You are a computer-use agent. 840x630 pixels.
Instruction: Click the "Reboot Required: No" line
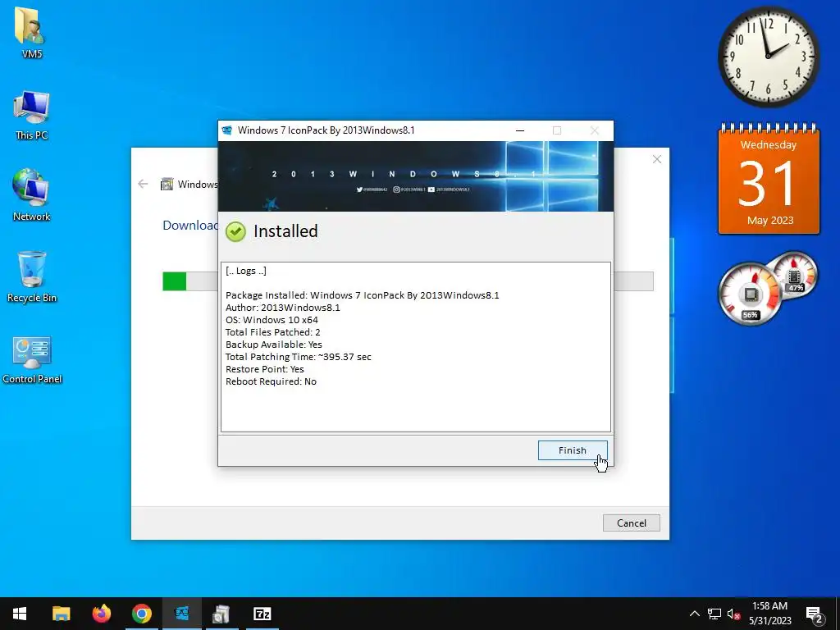coord(271,381)
